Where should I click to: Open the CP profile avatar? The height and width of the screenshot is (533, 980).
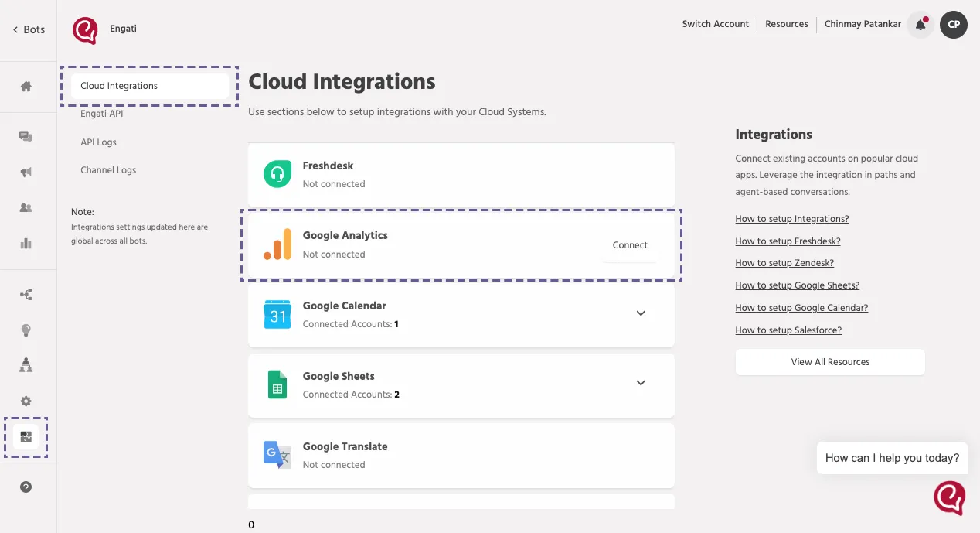[x=954, y=25]
